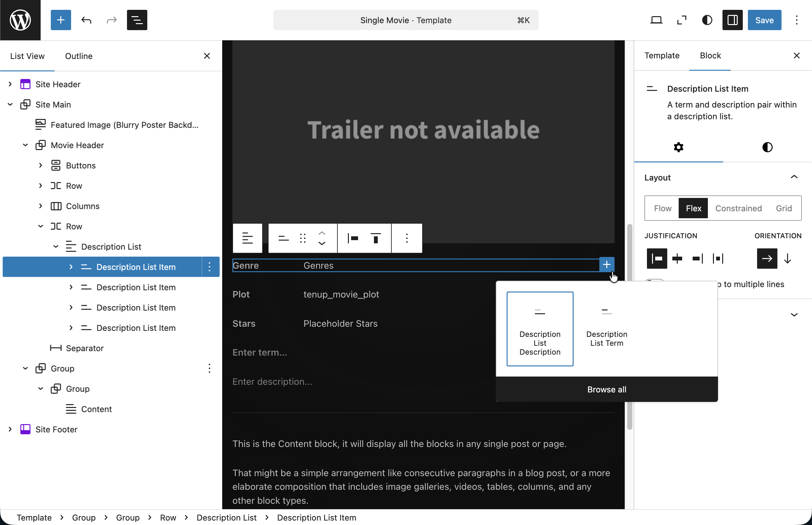Screen dimensions: 812x525
Task: Select the parent Description List toolbar button
Action: pos(248,238)
